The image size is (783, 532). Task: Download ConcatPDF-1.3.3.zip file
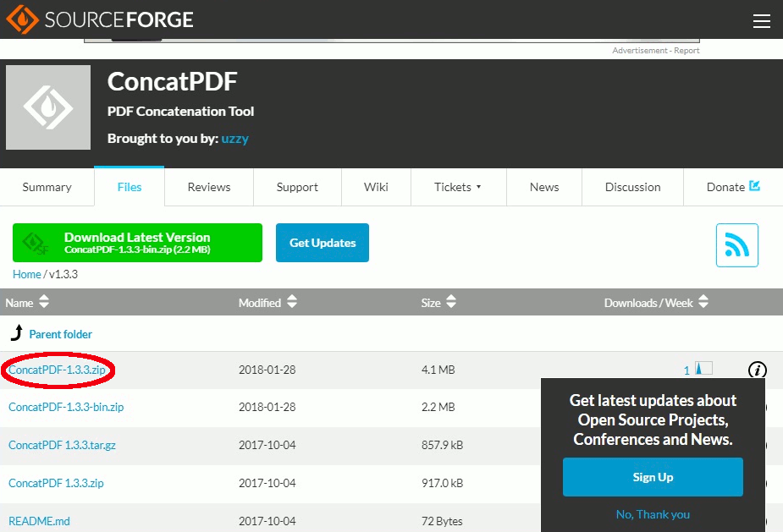[x=57, y=370]
